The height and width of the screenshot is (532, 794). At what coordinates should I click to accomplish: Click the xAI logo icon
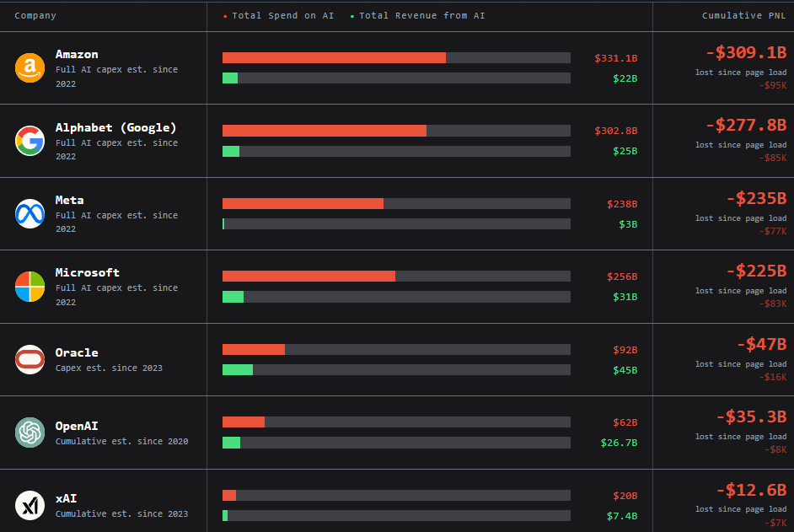click(x=30, y=505)
